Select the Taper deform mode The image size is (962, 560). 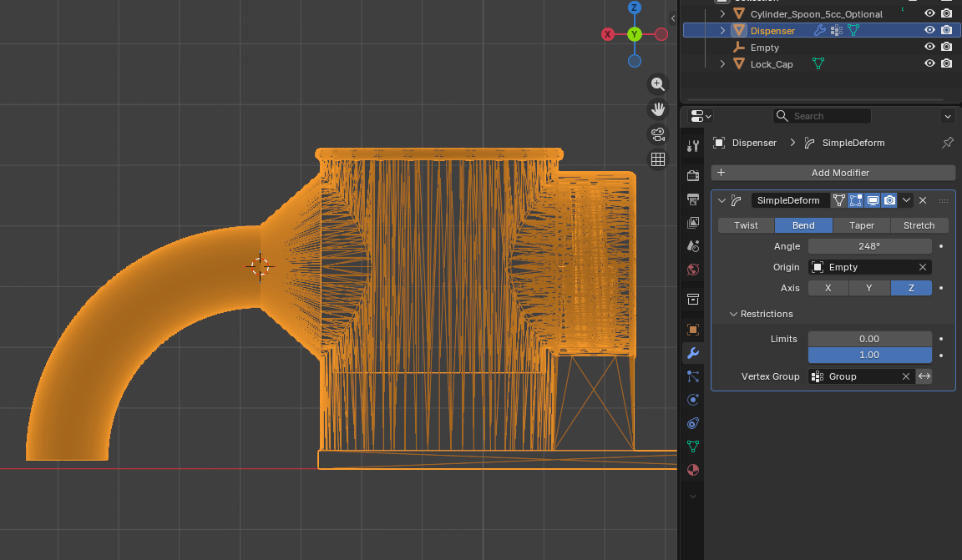click(862, 225)
